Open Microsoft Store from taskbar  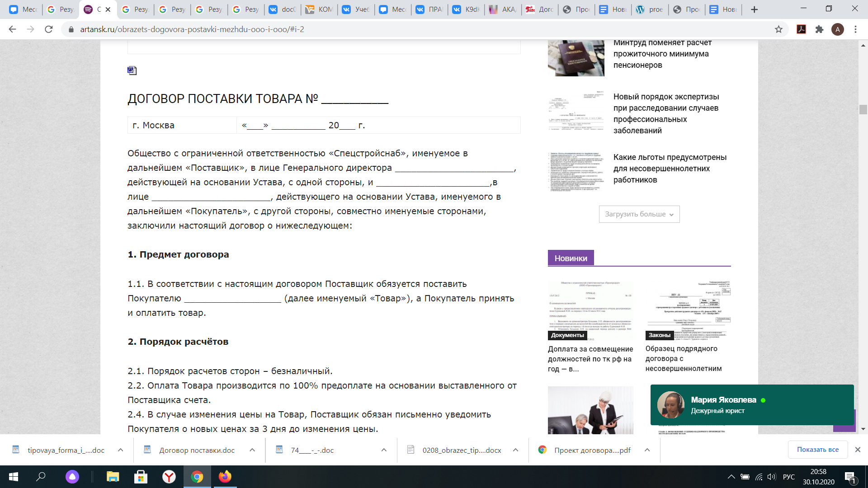pos(141,477)
